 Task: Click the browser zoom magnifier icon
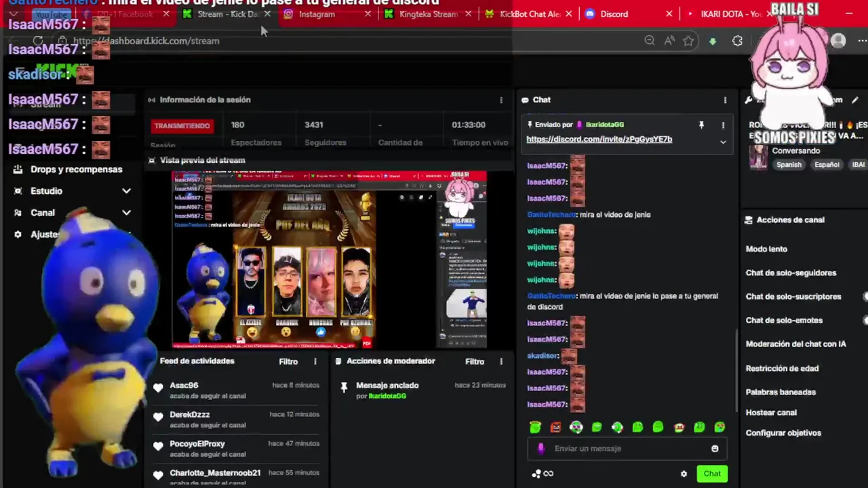[x=650, y=41]
